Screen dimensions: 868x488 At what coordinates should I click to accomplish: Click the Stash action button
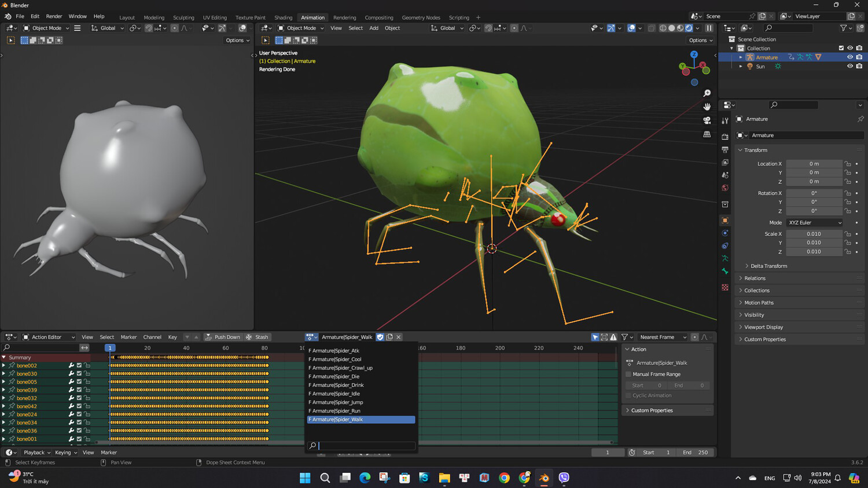[x=258, y=337]
